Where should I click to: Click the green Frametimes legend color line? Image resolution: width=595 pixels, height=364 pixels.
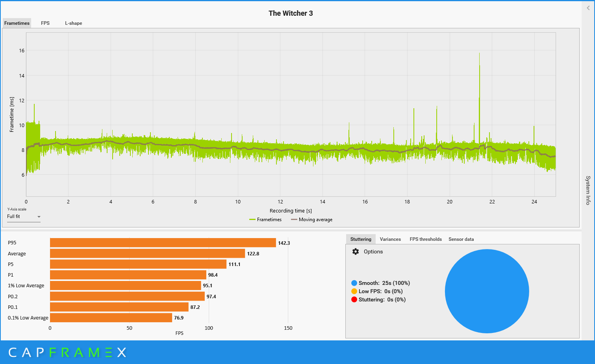(x=252, y=220)
